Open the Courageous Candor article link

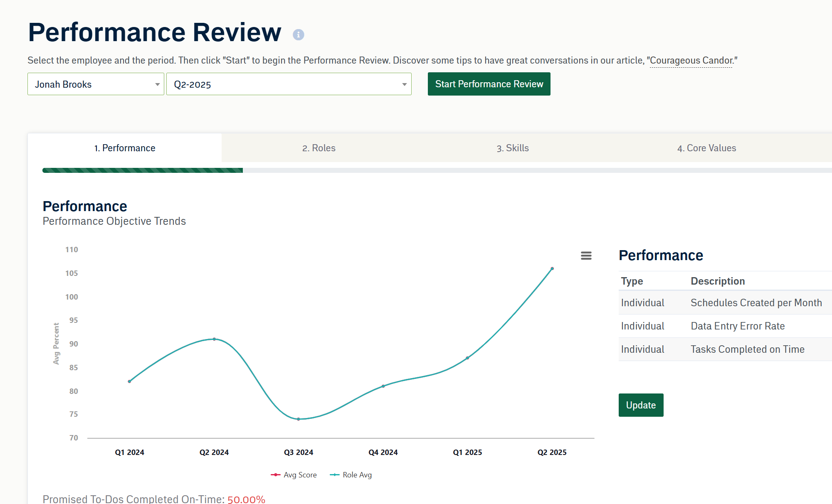[x=691, y=61]
